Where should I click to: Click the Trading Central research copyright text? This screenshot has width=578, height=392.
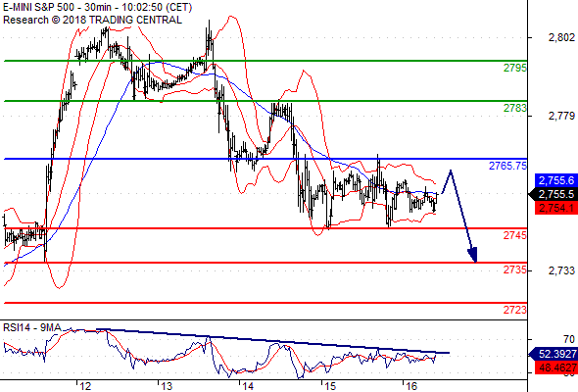tap(92, 20)
